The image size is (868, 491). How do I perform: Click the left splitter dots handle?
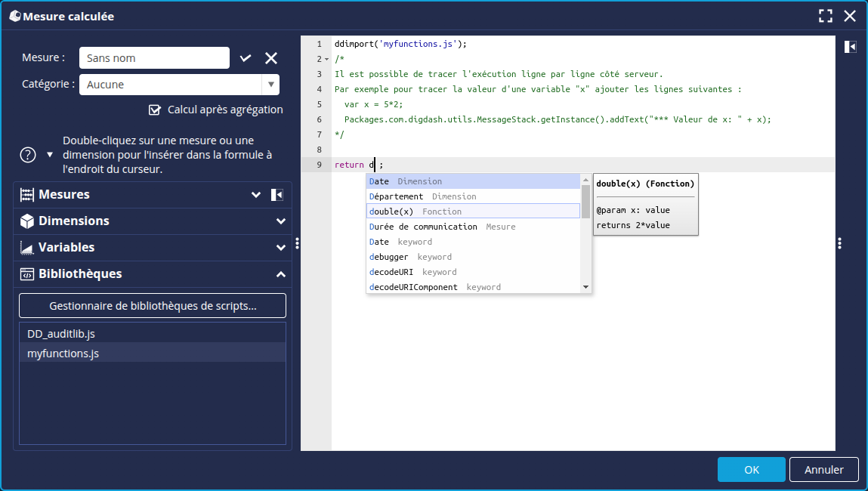click(298, 243)
